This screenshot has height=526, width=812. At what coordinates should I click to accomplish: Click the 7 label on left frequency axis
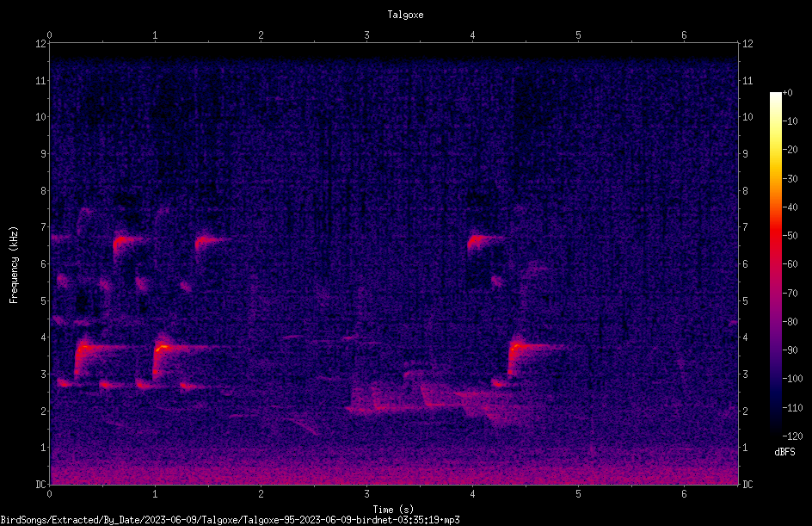(43, 227)
